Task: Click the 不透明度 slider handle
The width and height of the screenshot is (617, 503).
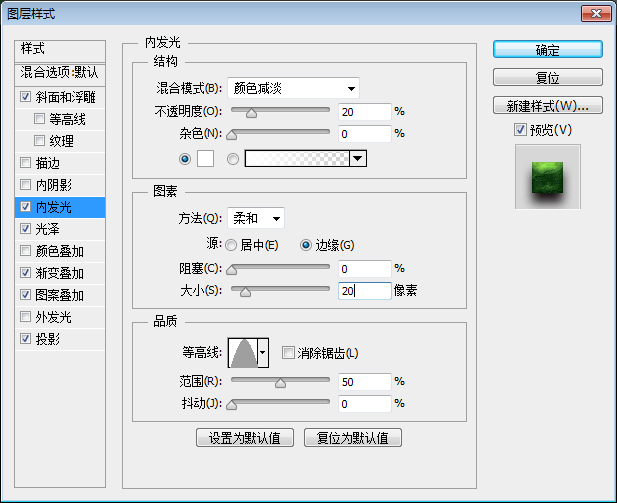Action: (x=251, y=113)
